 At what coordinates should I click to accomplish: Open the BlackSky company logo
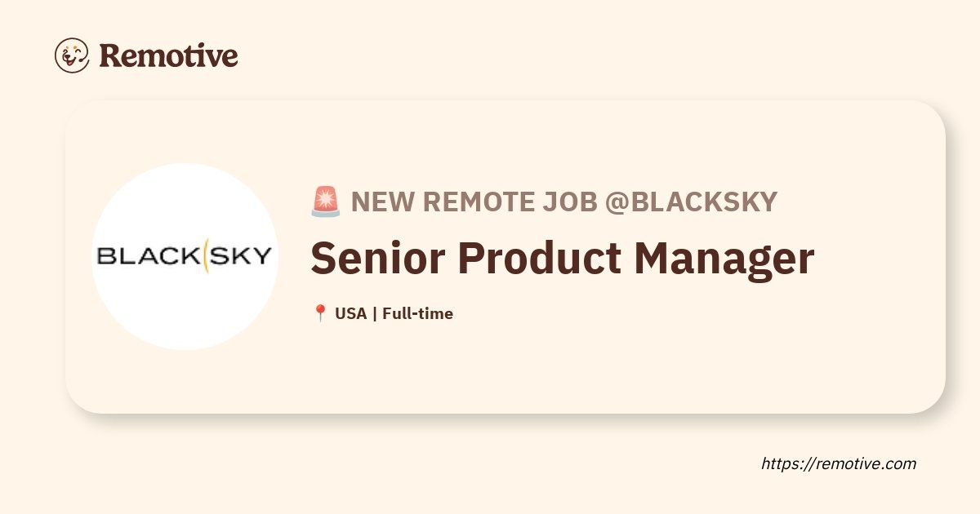184,256
